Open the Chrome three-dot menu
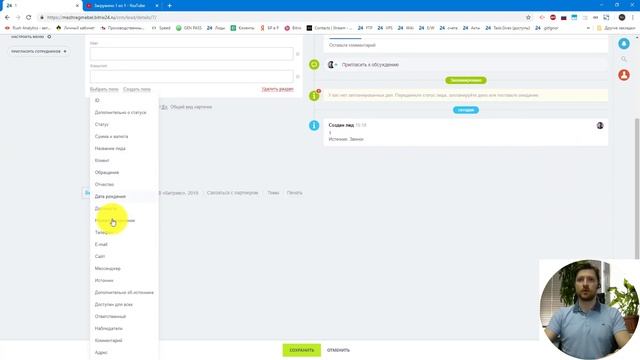The width and height of the screenshot is (640, 360). click(633, 18)
